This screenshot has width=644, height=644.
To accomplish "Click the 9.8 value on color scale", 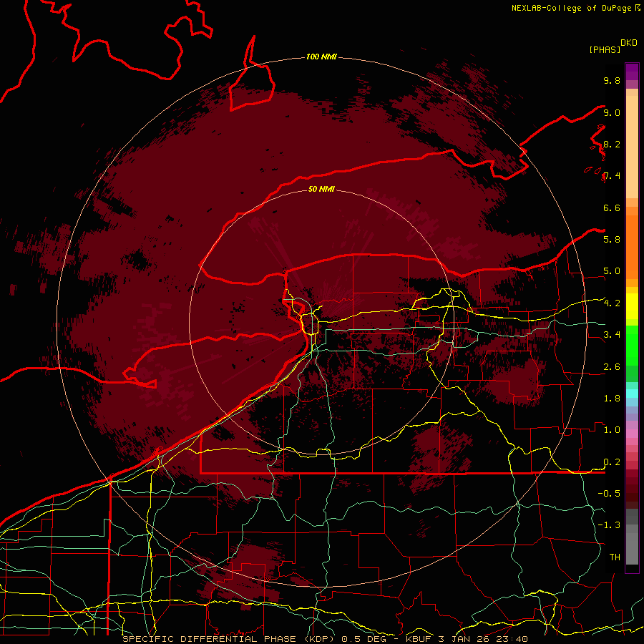I will [612, 80].
